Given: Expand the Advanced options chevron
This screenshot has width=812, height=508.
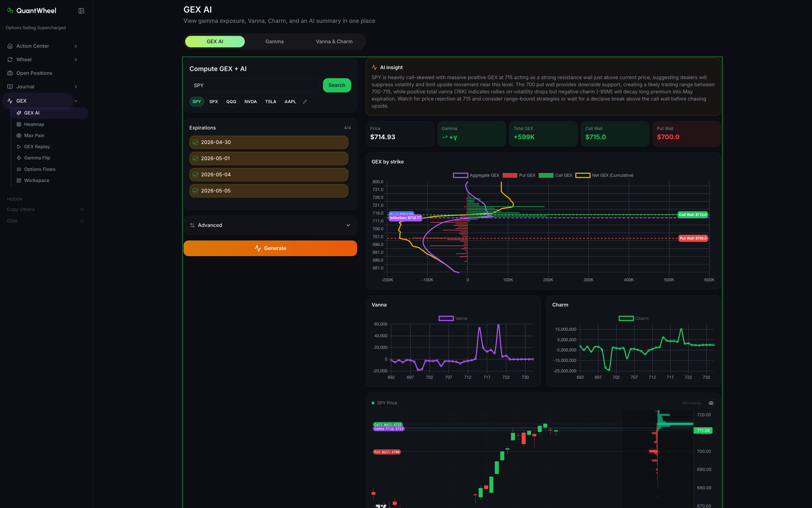Looking at the screenshot, I should pyautogui.click(x=348, y=225).
